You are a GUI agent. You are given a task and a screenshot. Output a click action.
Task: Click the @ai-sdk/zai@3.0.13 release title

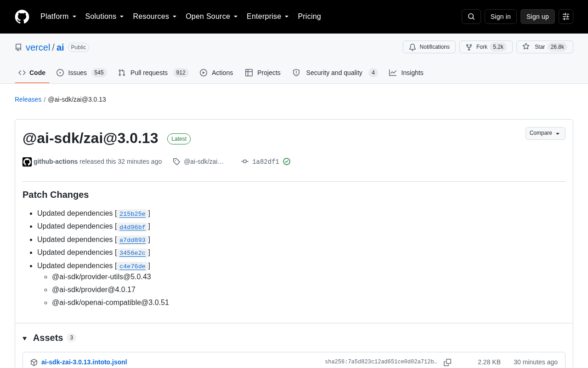click(90, 138)
